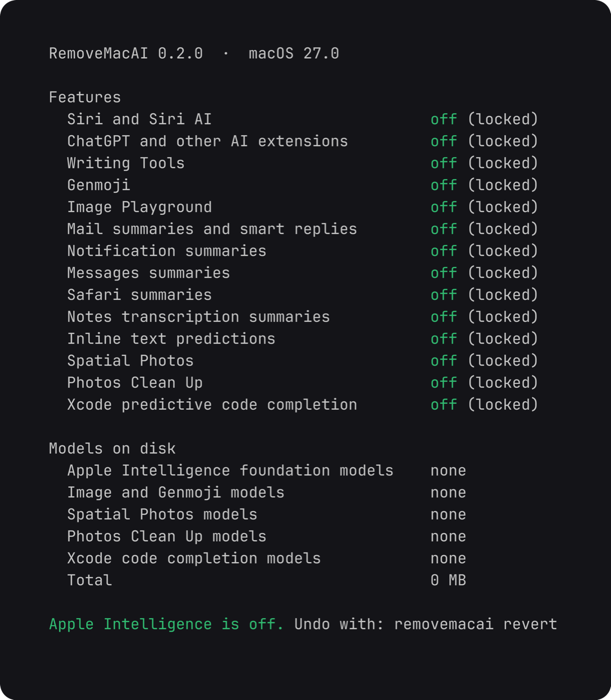This screenshot has width=611, height=700.
Task: Click 'Apple Intelligence foundation models' label
Action: pos(230,471)
